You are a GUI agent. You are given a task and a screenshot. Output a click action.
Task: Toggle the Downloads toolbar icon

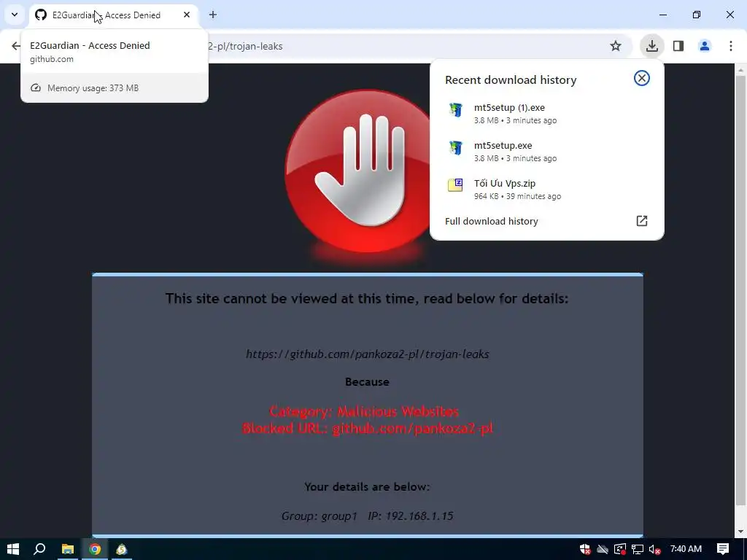(x=651, y=46)
